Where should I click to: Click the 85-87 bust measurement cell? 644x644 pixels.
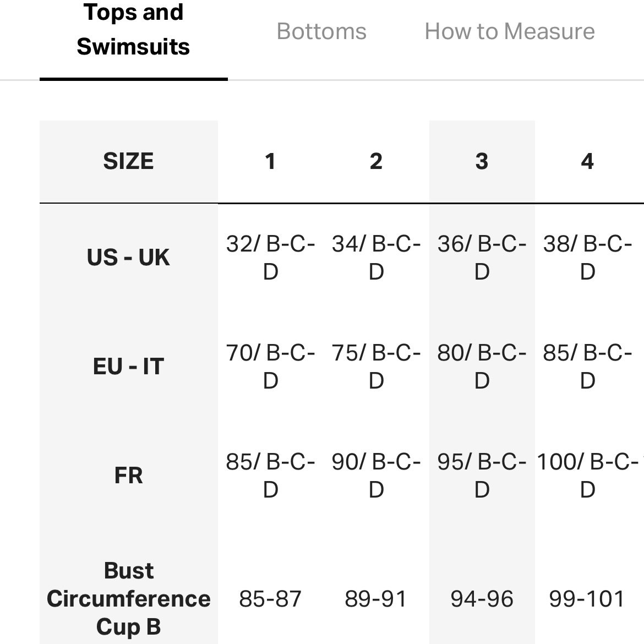click(270, 599)
